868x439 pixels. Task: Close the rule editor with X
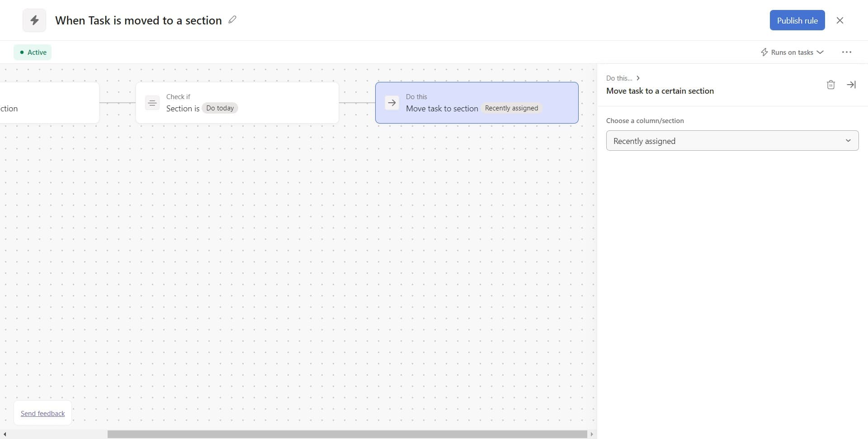840,20
